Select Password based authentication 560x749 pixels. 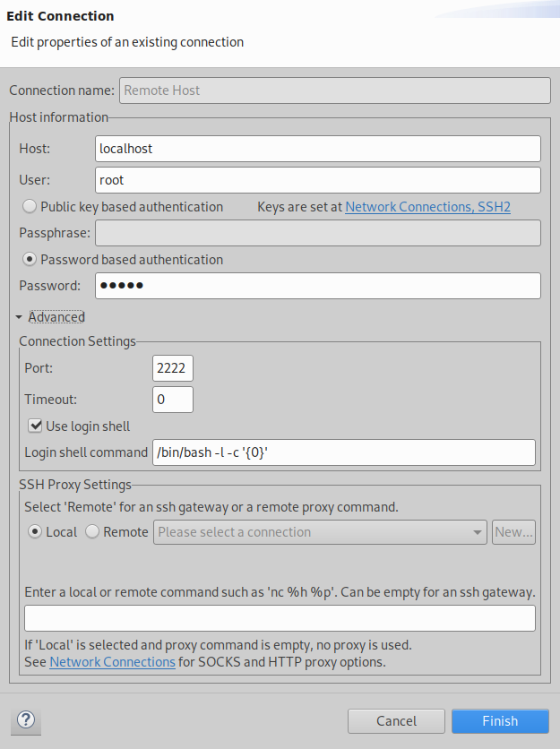[x=28, y=259]
